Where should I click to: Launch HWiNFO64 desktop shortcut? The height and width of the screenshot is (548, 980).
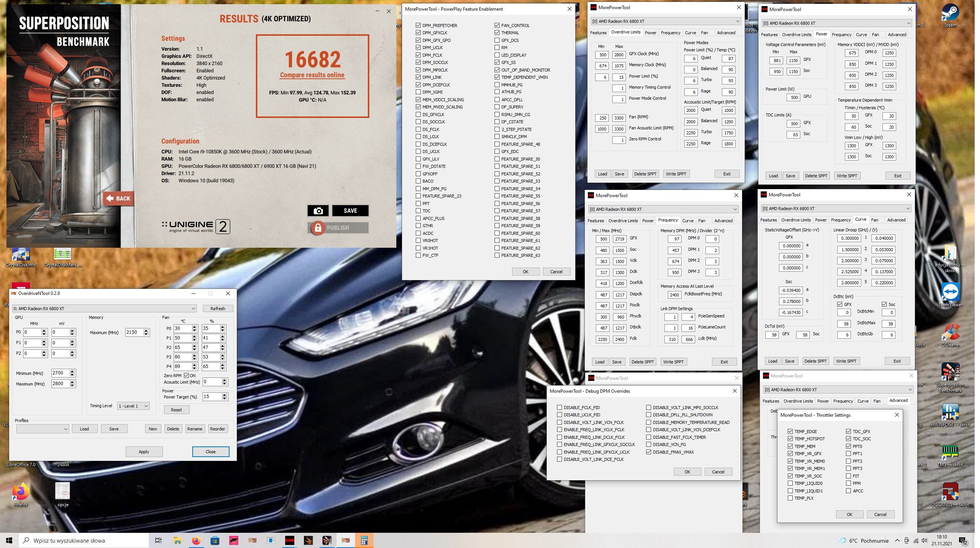coord(950,415)
